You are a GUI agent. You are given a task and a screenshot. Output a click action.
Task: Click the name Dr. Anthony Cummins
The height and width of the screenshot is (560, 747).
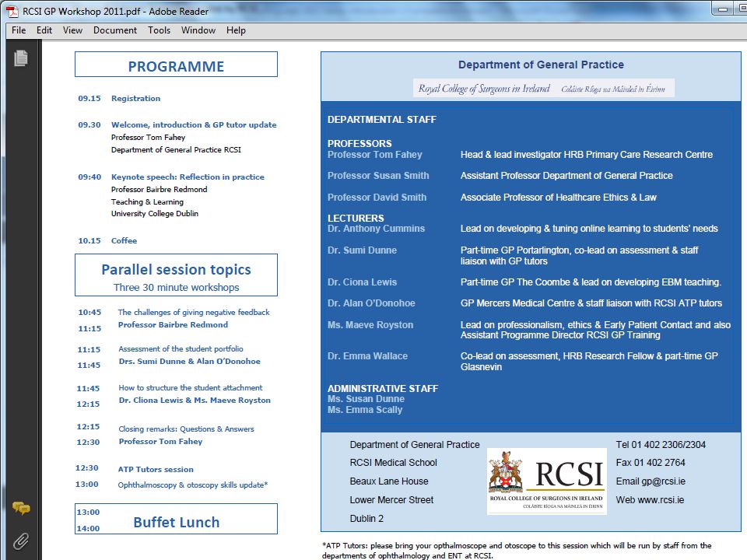click(x=376, y=228)
